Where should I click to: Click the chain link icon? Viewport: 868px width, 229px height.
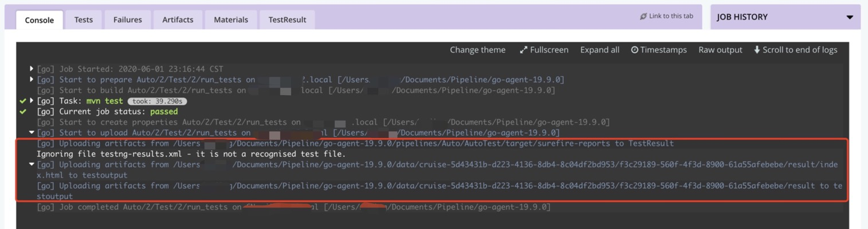click(x=643, y=17)
